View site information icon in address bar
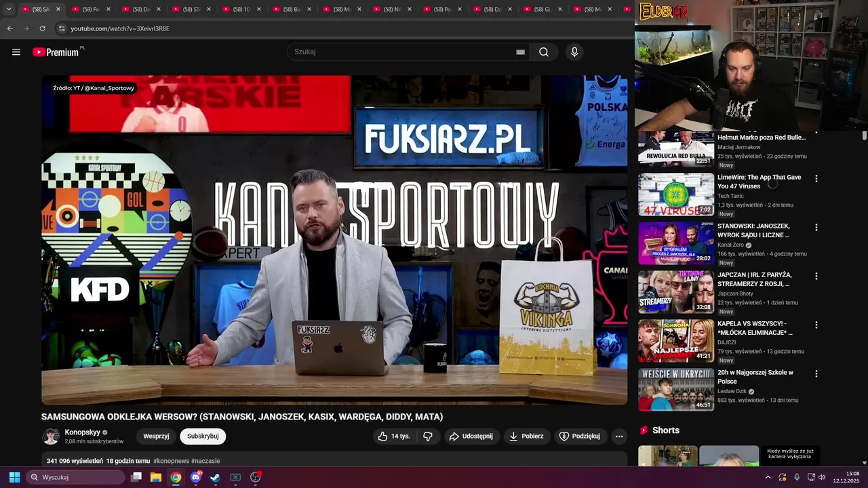The height and width of the screenshot is (488, 868). tap(62, 28)
